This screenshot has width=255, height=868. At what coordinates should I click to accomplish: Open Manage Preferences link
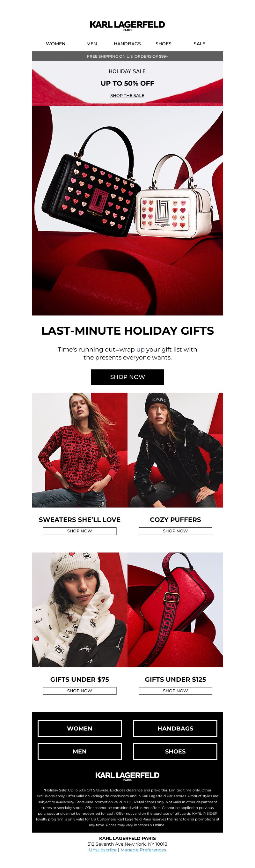143,850
